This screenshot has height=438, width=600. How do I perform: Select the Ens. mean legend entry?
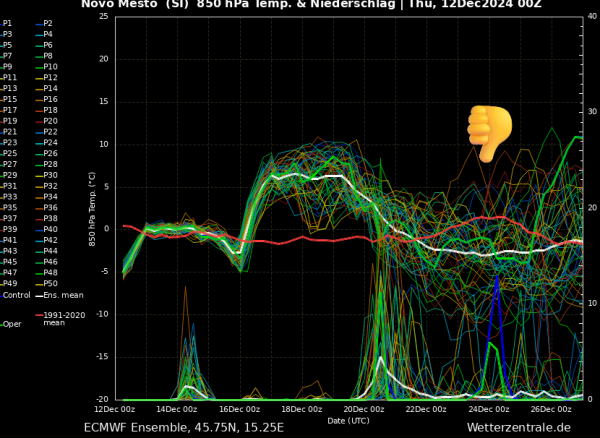click(x=59, y=295)
